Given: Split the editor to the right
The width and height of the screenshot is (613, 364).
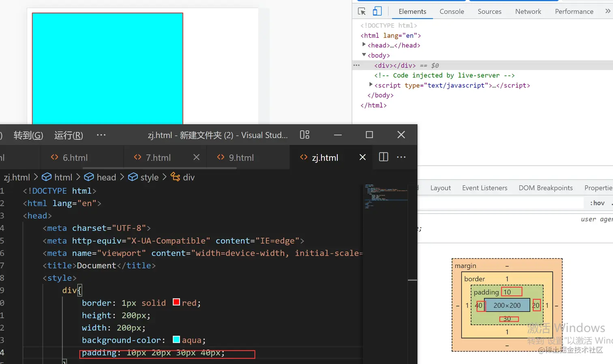Looking at the screenshot, I should [384, 157].
